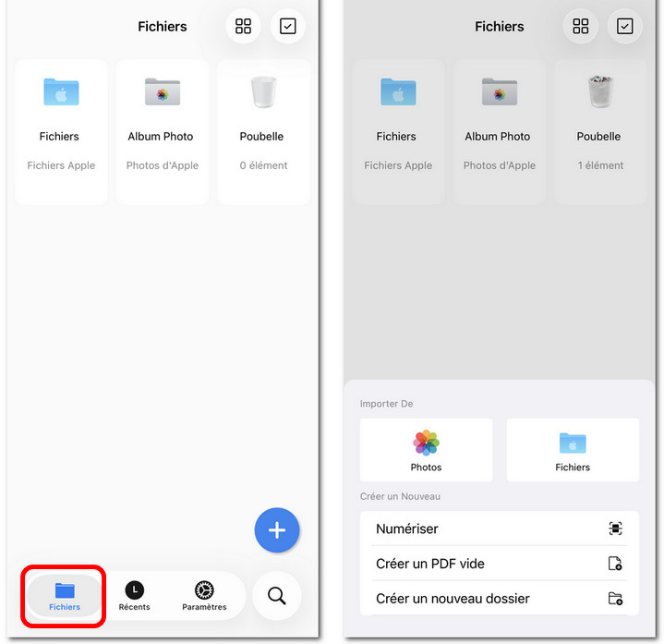This screenshot has height=644, width=664.
Task: Open the Poubelle containing 1 élément
Action: pos(600,132)
